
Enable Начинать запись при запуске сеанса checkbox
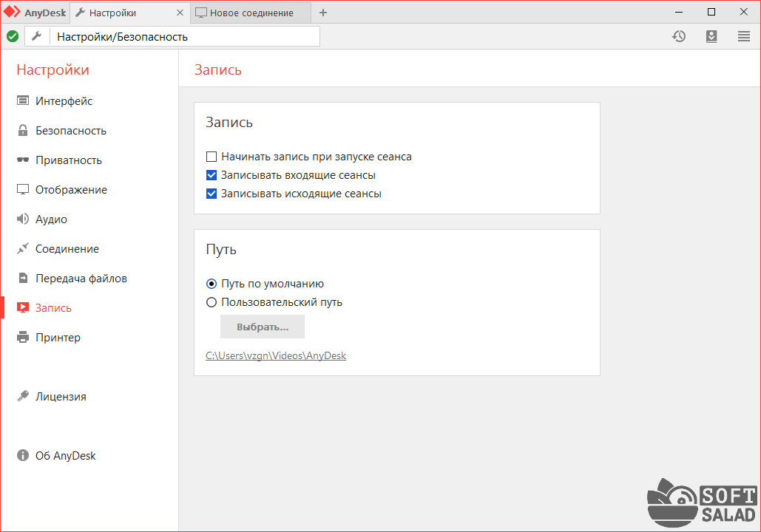(x=212, y=157)
